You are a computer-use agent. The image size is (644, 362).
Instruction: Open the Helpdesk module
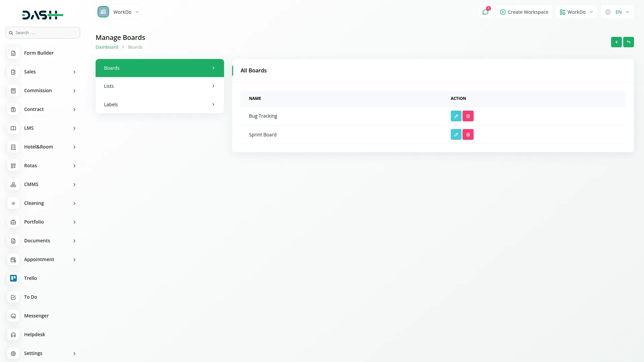pyautogui.click(x=35, y=334)
